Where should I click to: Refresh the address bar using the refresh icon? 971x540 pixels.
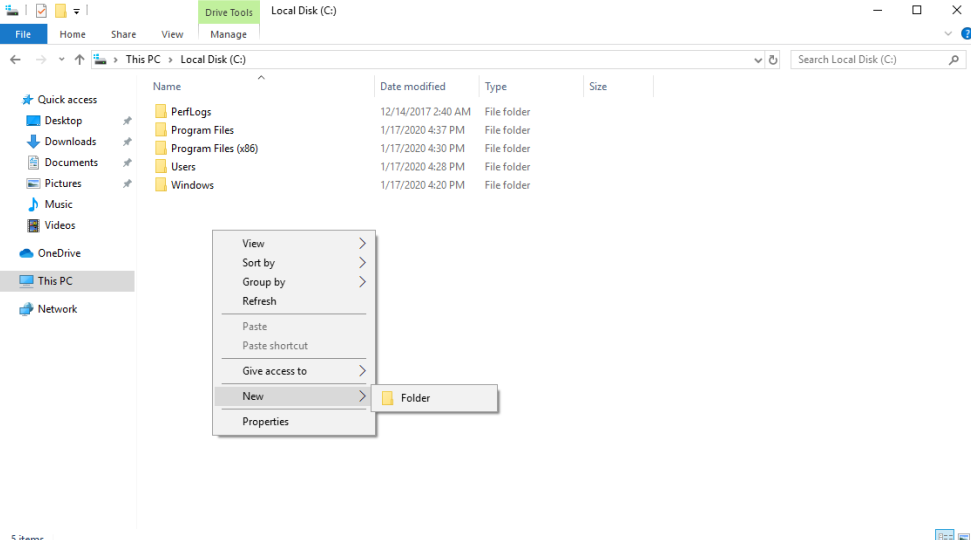(x=773, y=60)
